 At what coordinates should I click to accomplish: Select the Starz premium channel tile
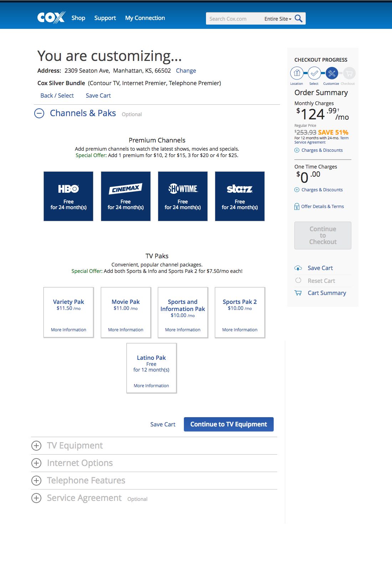point(240,196)
